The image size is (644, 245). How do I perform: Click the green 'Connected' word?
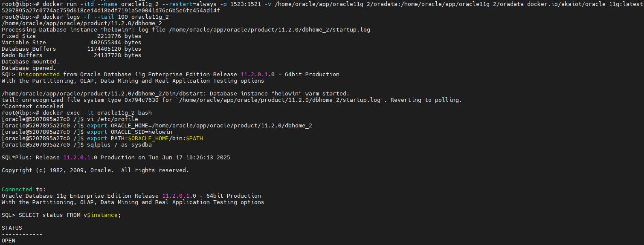coord(17,190)
